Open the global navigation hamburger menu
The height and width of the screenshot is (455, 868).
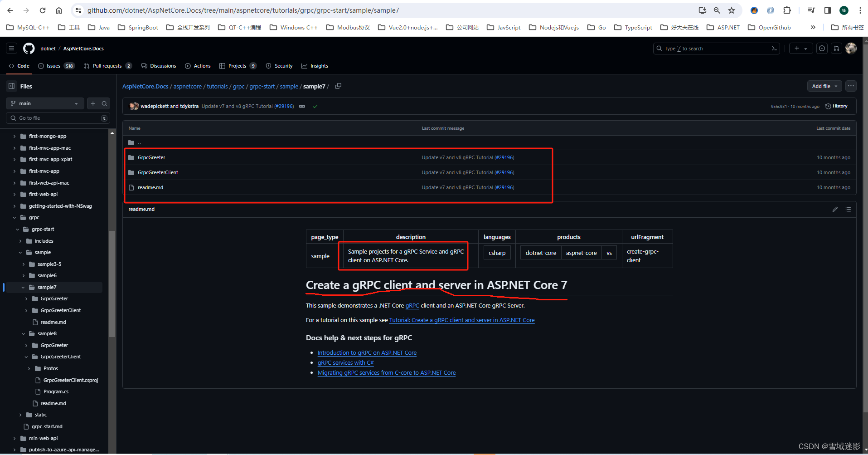(11, 48)
